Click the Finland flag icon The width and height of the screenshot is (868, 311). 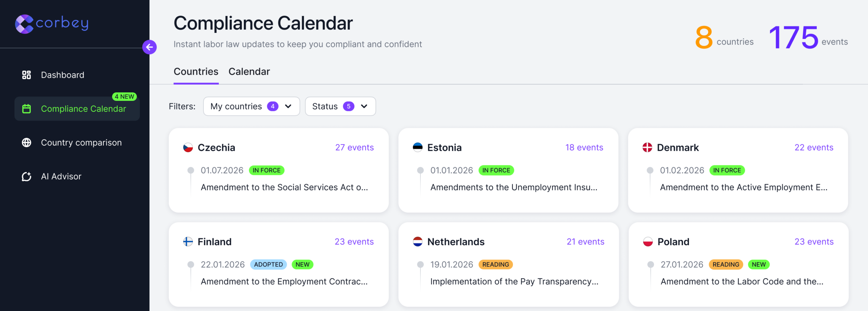tap(188, 242)
